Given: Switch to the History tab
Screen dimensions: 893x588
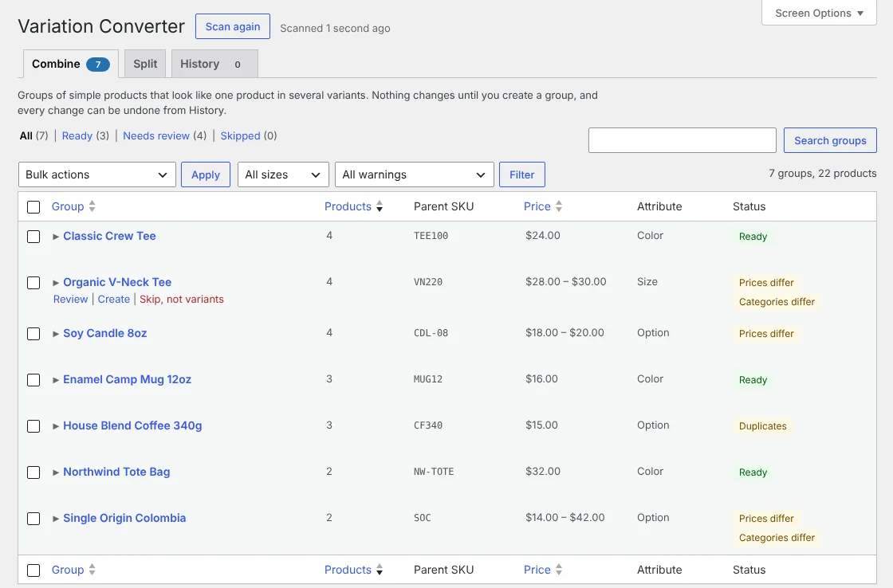Looking at the screenshot, I should click(214, 64).
